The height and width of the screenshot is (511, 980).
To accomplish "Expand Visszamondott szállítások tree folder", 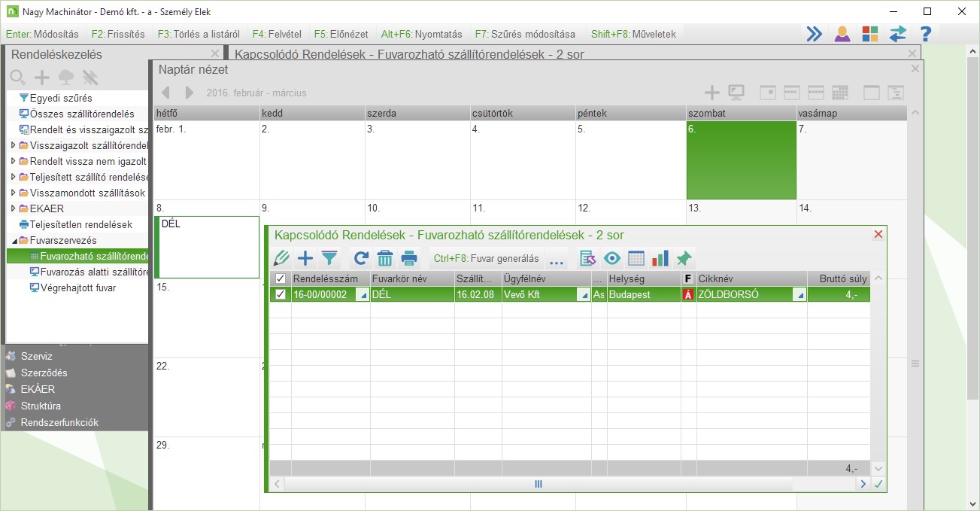I will click(13, 193).
